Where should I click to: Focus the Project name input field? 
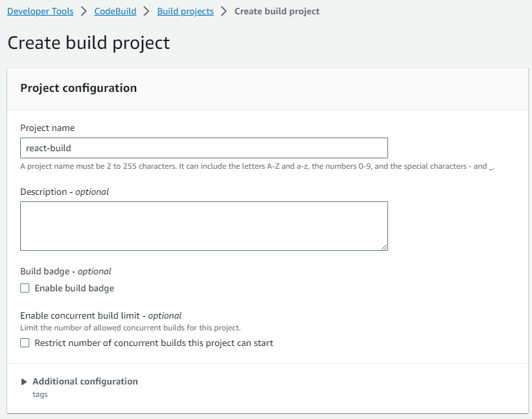point(204,148)
